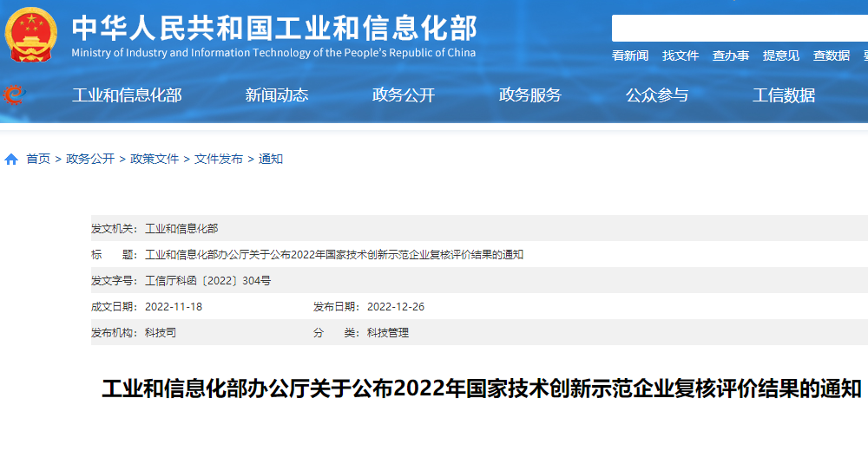Image resolution: width=868 pixels, height=457 pixels.
Task: Open the 找文件 quick link
Action: [681, 55]
